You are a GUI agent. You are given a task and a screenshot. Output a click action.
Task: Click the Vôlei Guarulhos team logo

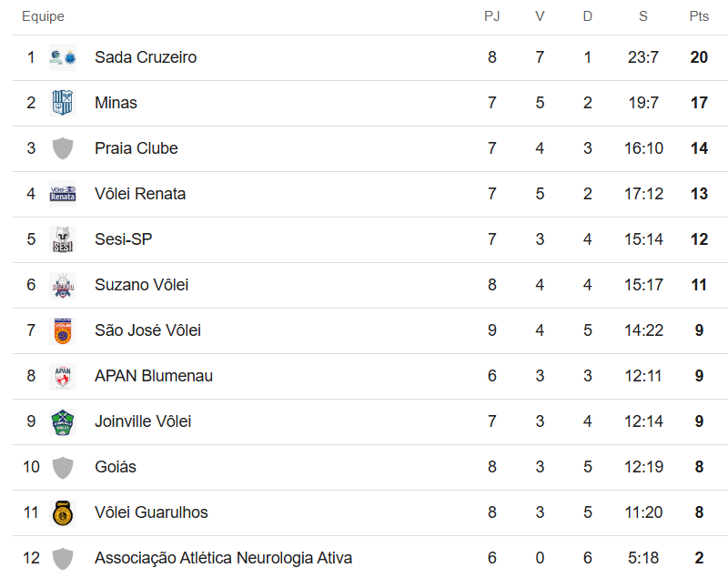pos(63,512)
